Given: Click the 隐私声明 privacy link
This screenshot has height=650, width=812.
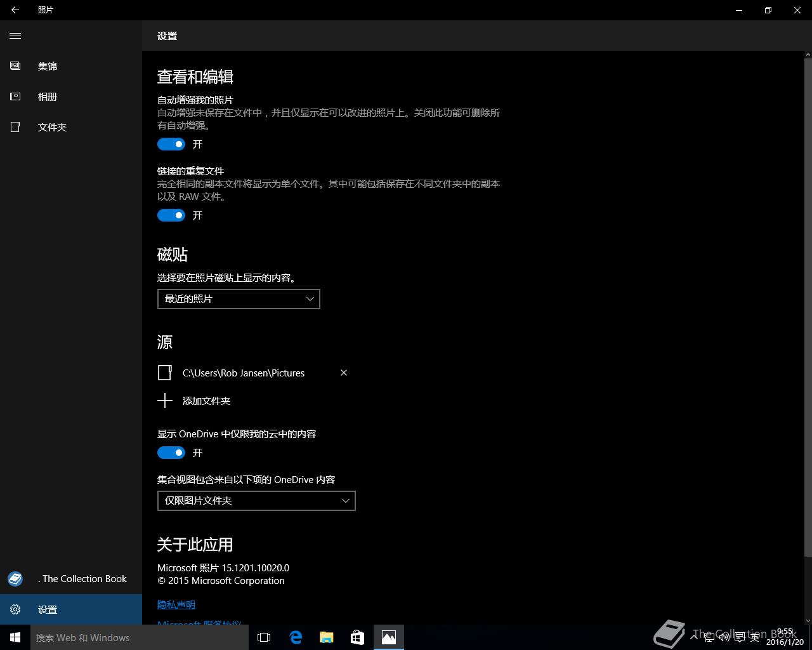Looking at the screenshot, I should [176, 605].
